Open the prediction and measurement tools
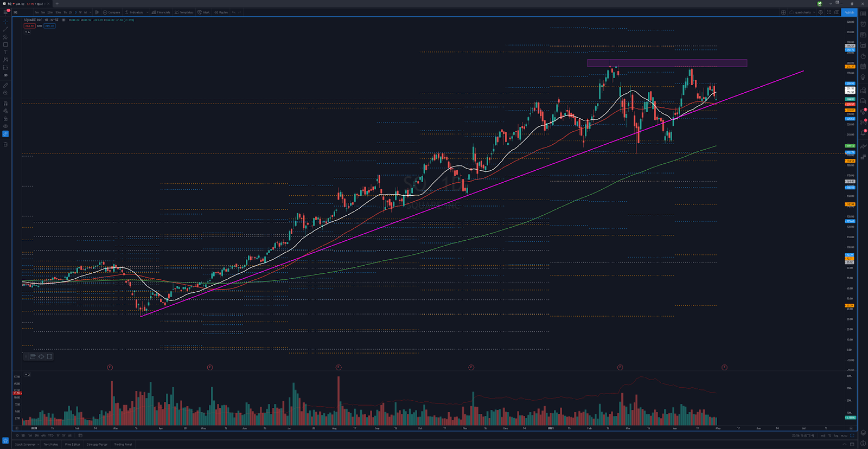The height and width of the screenshot is (449, 868). point(5,67)
